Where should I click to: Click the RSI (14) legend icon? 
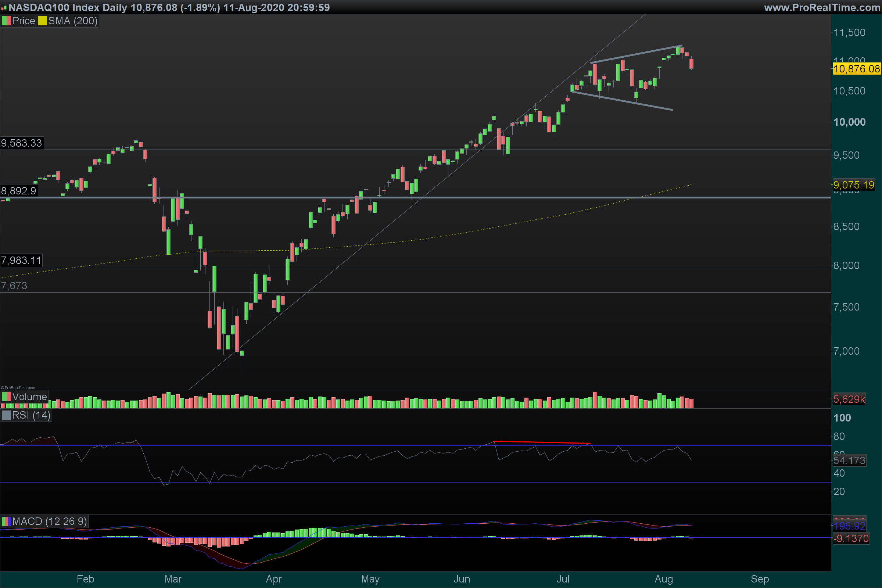[x=6, y=415]
